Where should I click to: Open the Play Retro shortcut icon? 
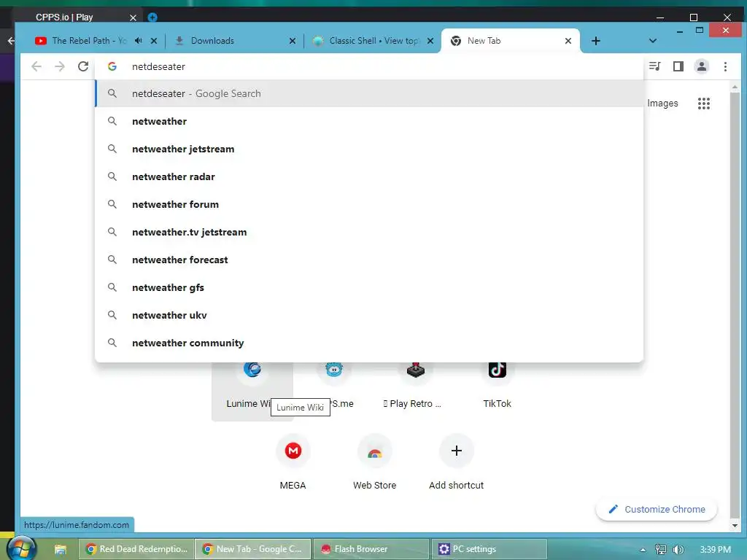(x=415, y=370)
